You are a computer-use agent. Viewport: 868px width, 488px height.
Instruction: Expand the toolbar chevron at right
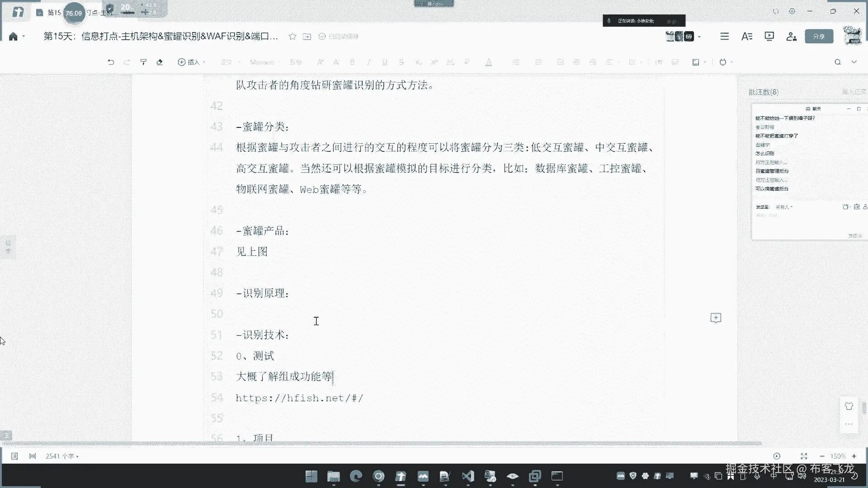pyautogui.click(x=854, y=62)
